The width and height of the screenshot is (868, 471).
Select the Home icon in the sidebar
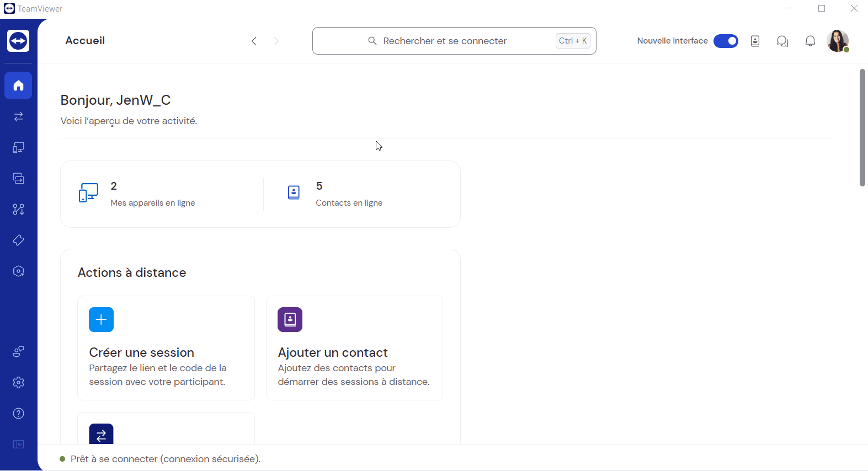pyautogui.click(x=18, y=85)
